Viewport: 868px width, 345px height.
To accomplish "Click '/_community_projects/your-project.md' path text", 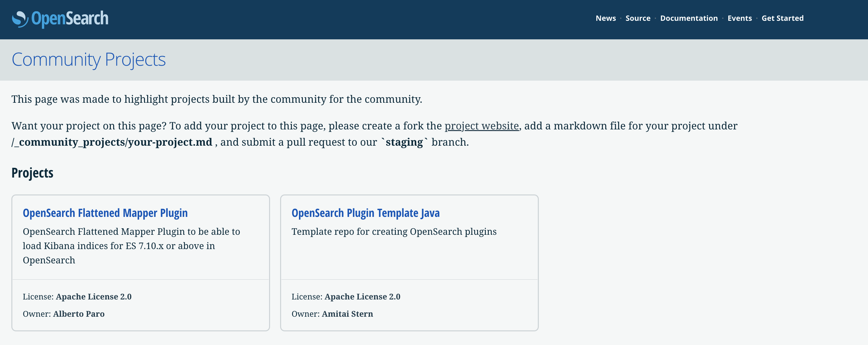I will (x=112, y=142).
